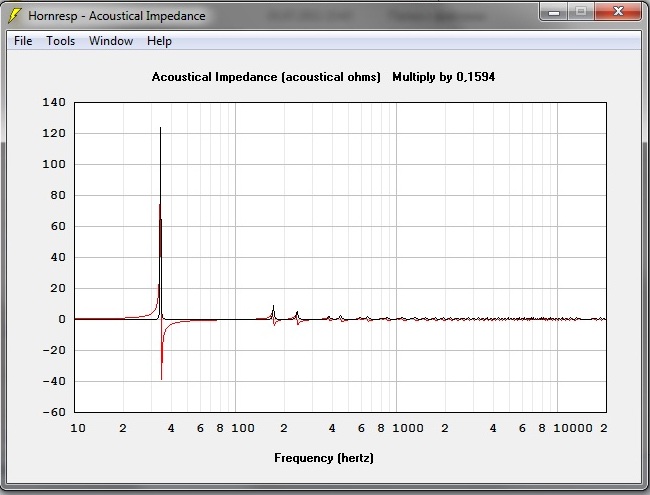Click the 'Hornresp - Acoustical Impedance' title bar text

pyautogui.click(x=117, y=16)
